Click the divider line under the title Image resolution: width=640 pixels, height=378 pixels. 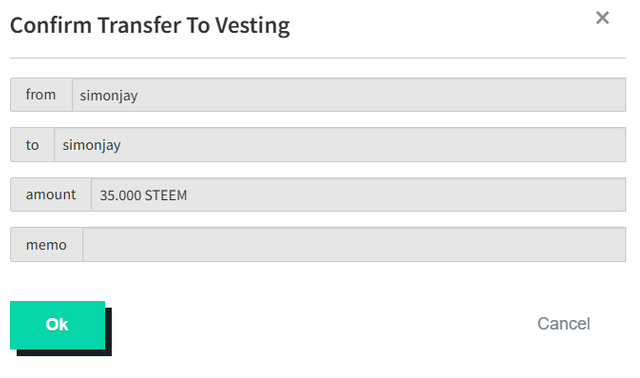coord(318,58)
